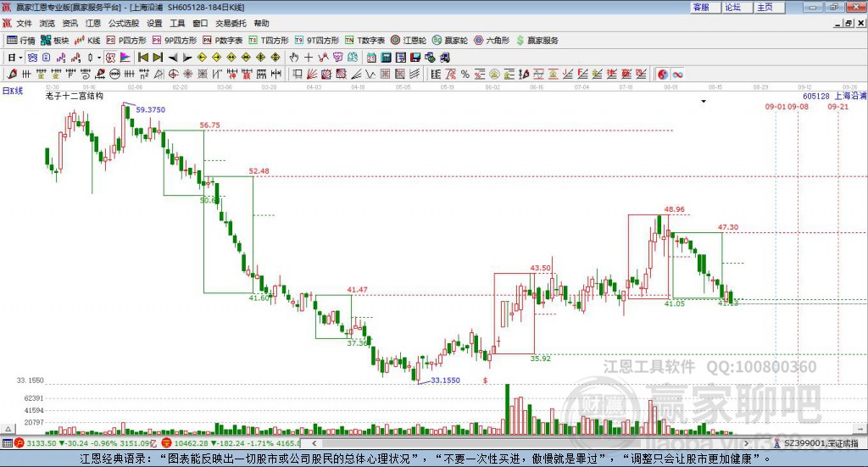The height and width of the screenshot is (467, 868).
Task: Open the P四方形 tool
Action: [126, 41]
